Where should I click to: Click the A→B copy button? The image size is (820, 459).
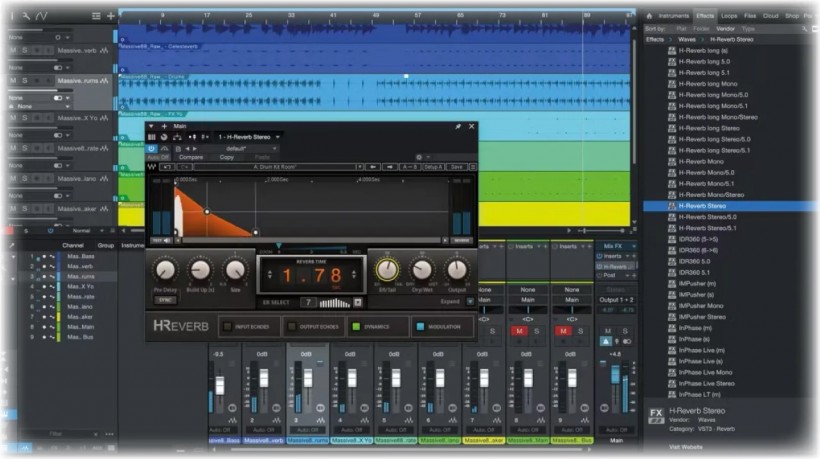[x=409, y=167]
